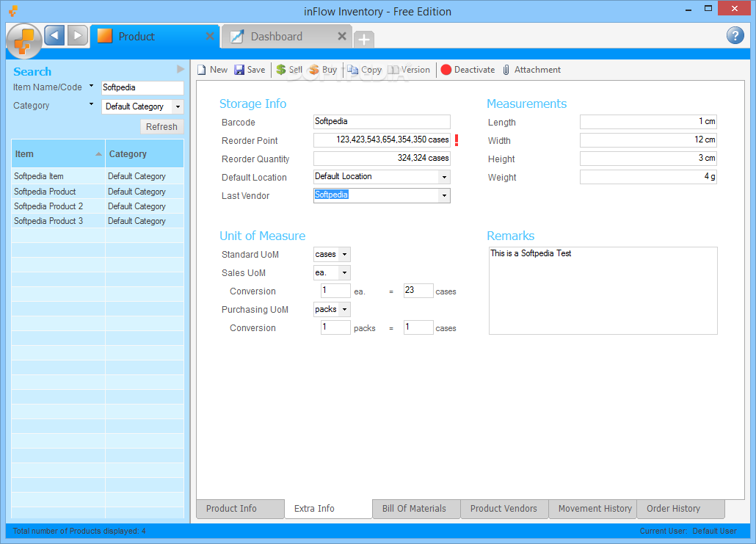
Task: Click the Buy toolbar button
Action: [x=323, y=70]
